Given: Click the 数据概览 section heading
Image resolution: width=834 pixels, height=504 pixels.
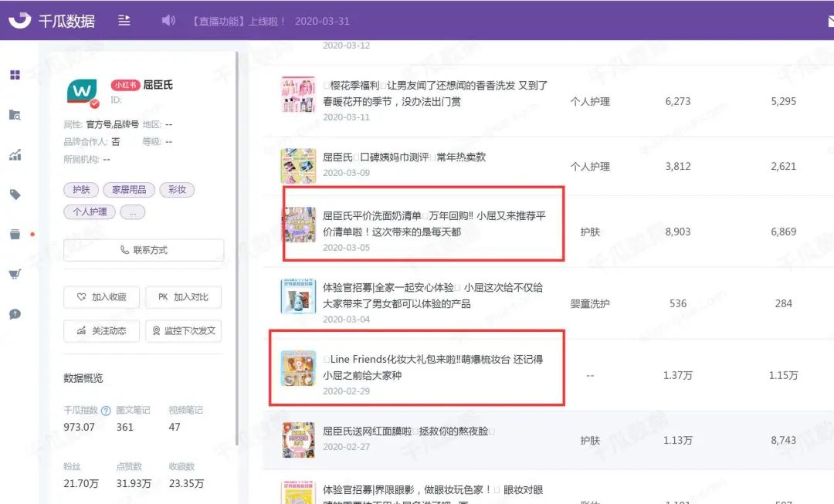Looking at the screenshot, I should (x=83, y=378).
